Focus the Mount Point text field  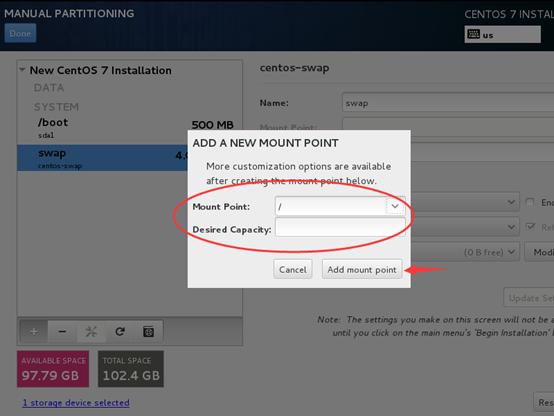click(330, 206)
